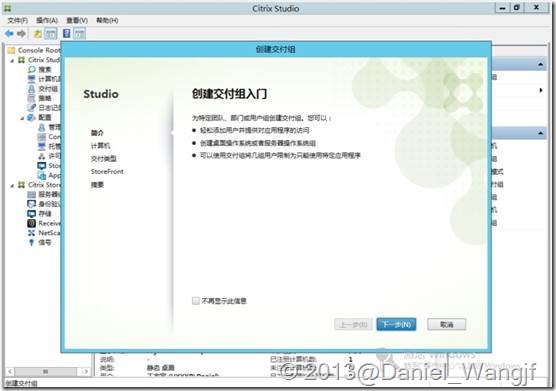
Task: Minimize the Citrix Studio window
Action: click(502, 7)
